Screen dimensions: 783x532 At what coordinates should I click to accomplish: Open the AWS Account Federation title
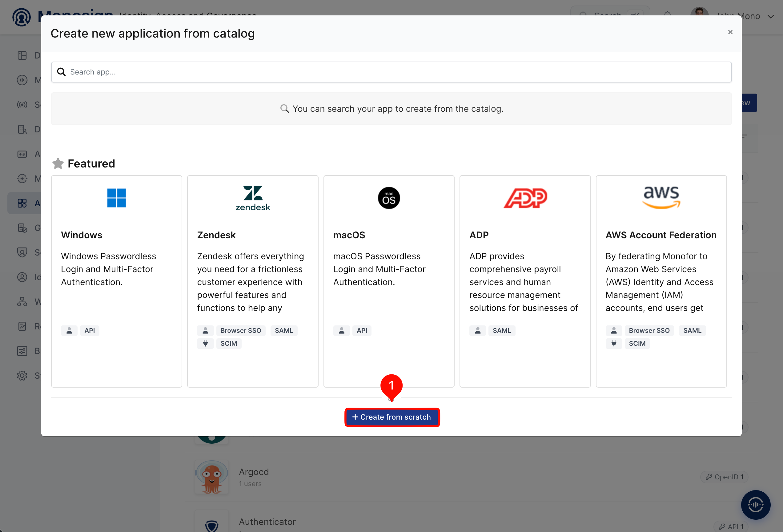(661, 235)
